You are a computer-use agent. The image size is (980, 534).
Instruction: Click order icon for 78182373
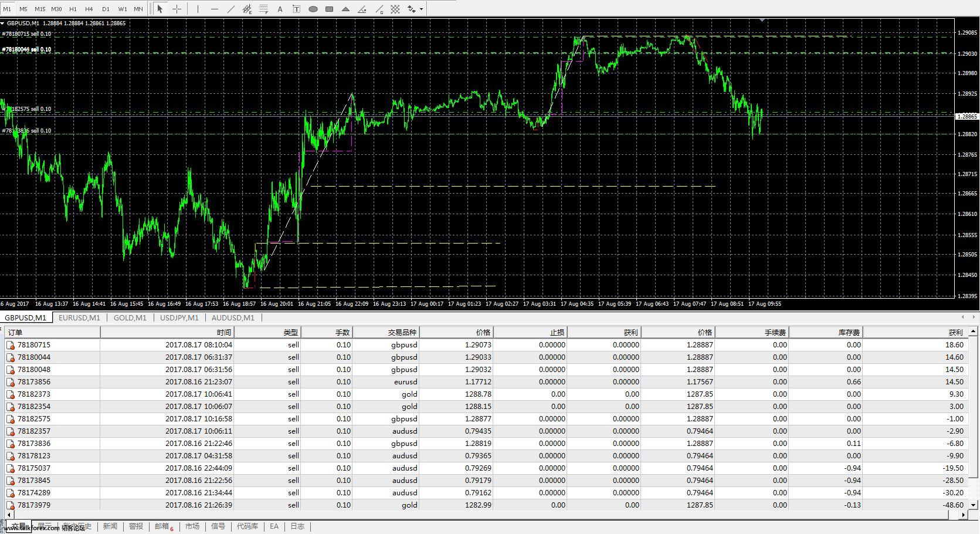(11, 394)
